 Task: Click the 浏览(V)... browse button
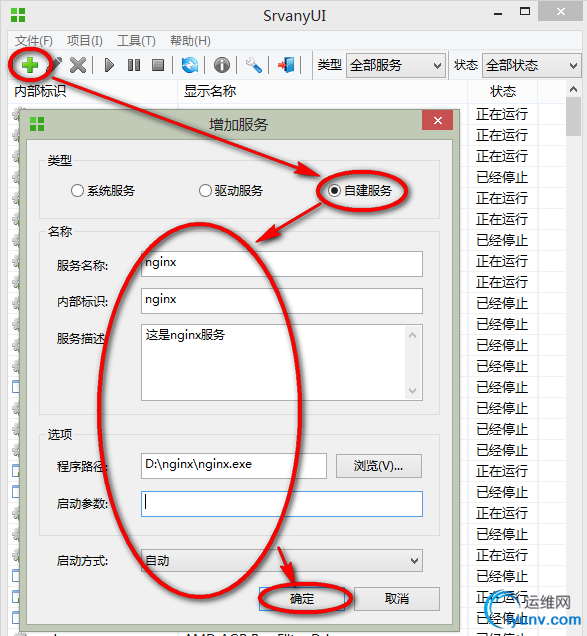378,466
